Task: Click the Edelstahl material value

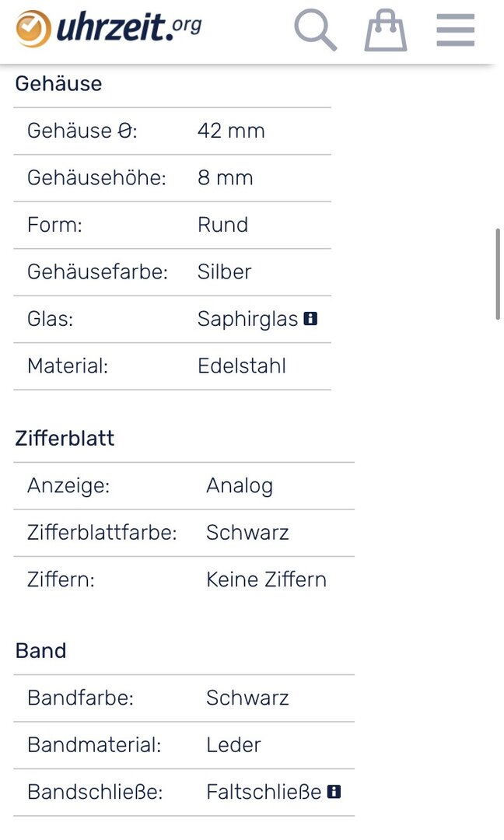Action: [x=242, y=366]
